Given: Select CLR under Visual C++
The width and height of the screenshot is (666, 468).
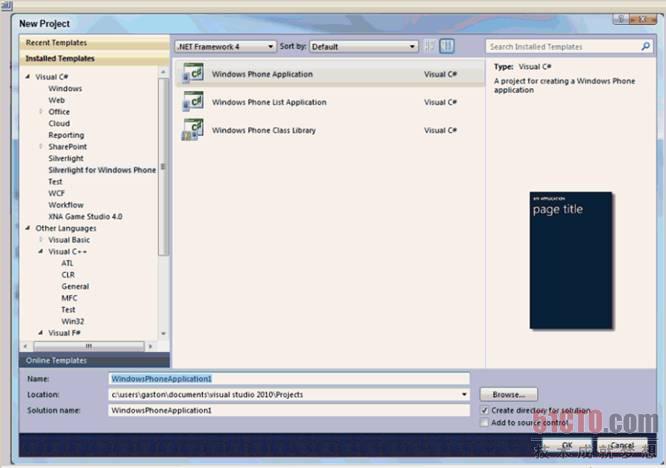Looking at the screenshot, I should 68,275.
